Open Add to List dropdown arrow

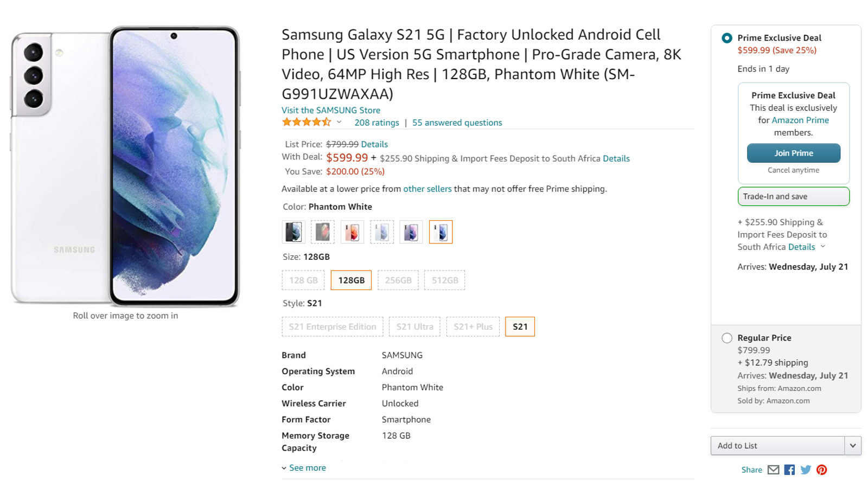(853, 446)
